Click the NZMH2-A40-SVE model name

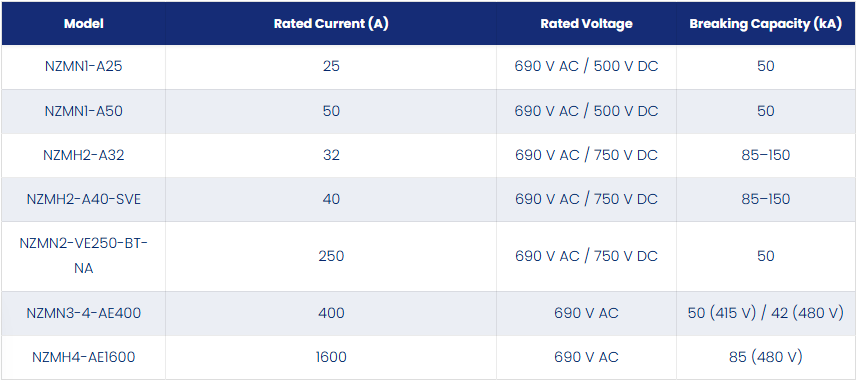coord(84,199)
